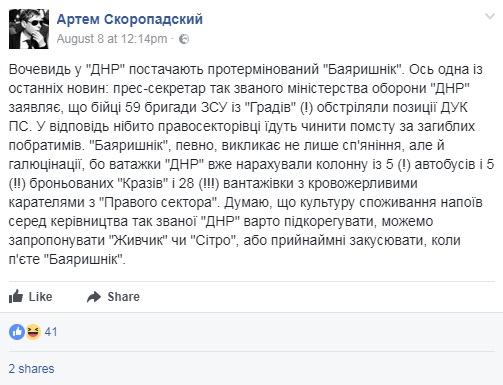Image resolution: width=503 pixels, height=385 pixels.
Task: Click the first line starting with Вочевидь
Action: 246,69
